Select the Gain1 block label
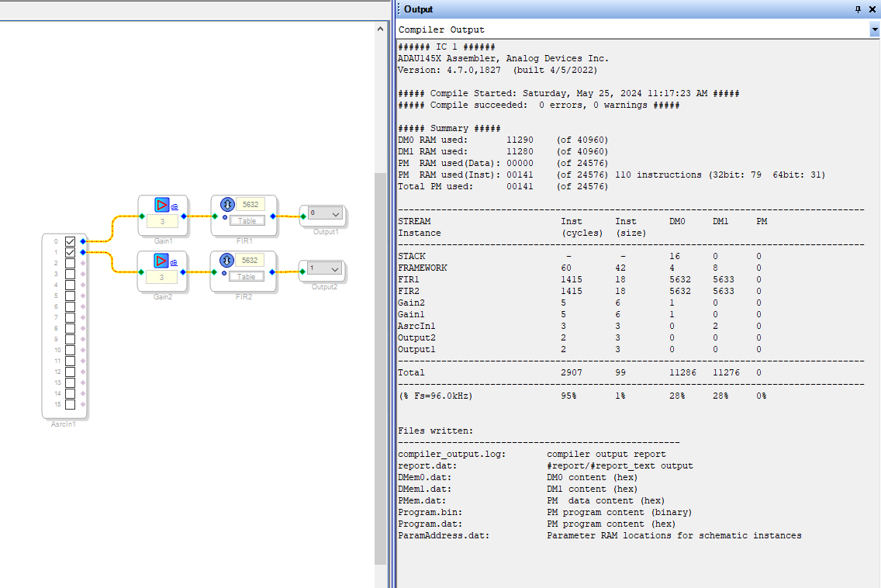This screenshot has height=588, width=881. (x=164, y=241)
